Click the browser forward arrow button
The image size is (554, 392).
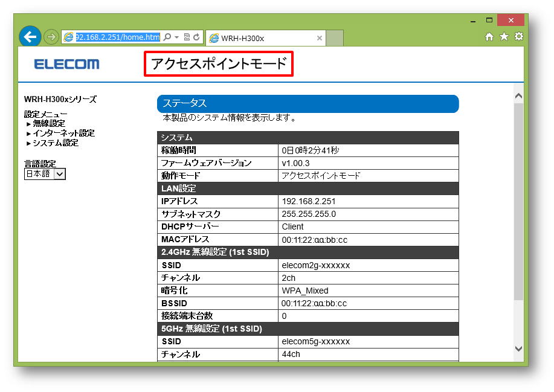coord(51,37)
